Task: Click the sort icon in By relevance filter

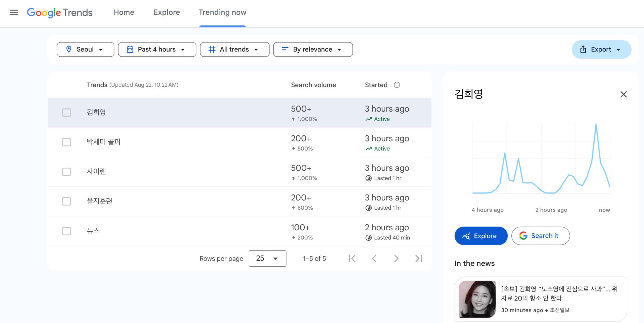Action: click(x=285, y=49)
